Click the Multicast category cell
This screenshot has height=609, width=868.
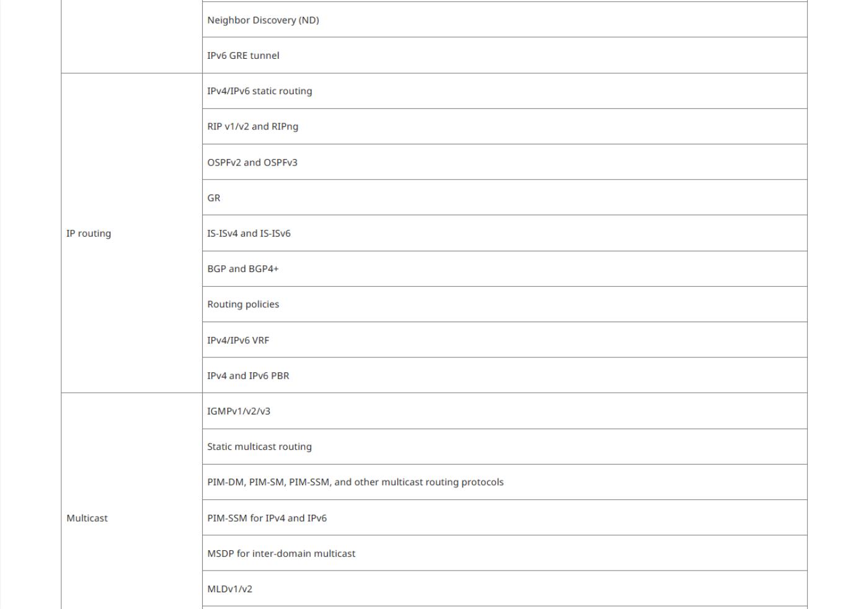tap(131, 501)
